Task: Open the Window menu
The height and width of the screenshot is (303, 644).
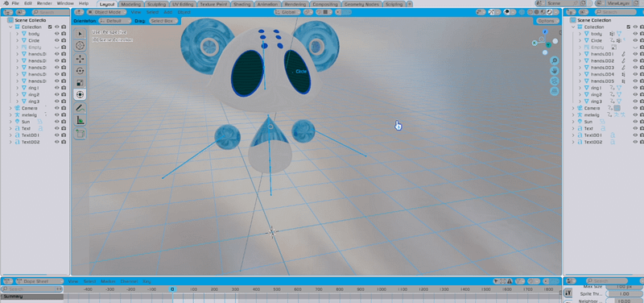Action: pos(65,3)
